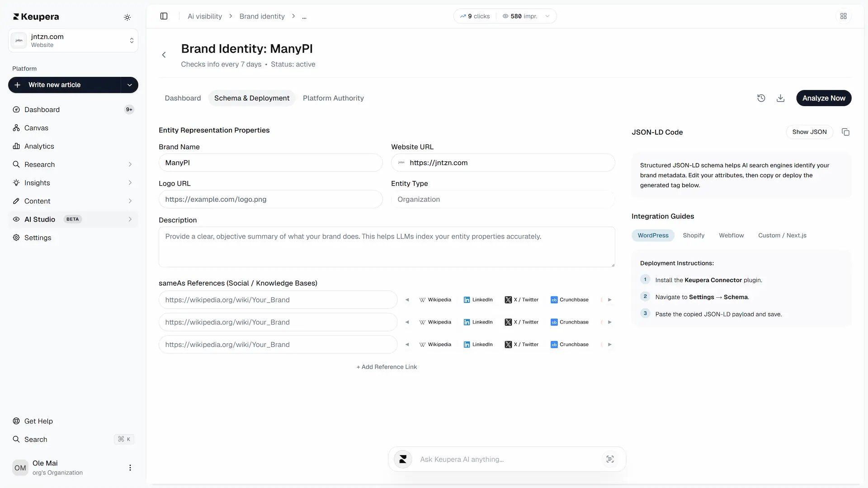Viewport: 868px width, 488px height.
Task: Switch to the Platform Authority tab
Action: tap(333, 98)
